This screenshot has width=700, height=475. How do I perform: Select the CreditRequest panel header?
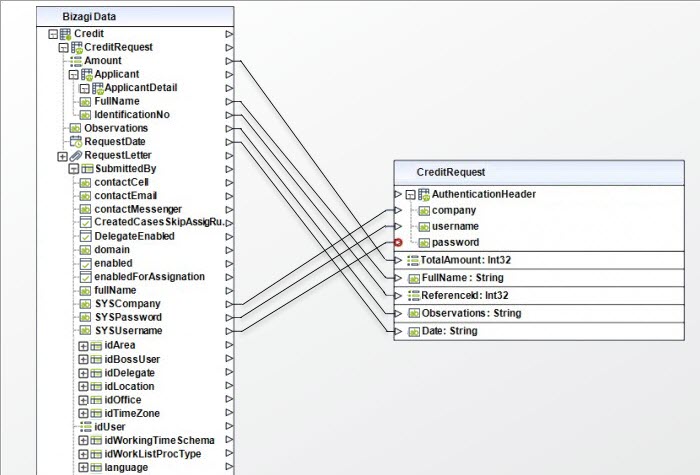click(x=539, y=173)
